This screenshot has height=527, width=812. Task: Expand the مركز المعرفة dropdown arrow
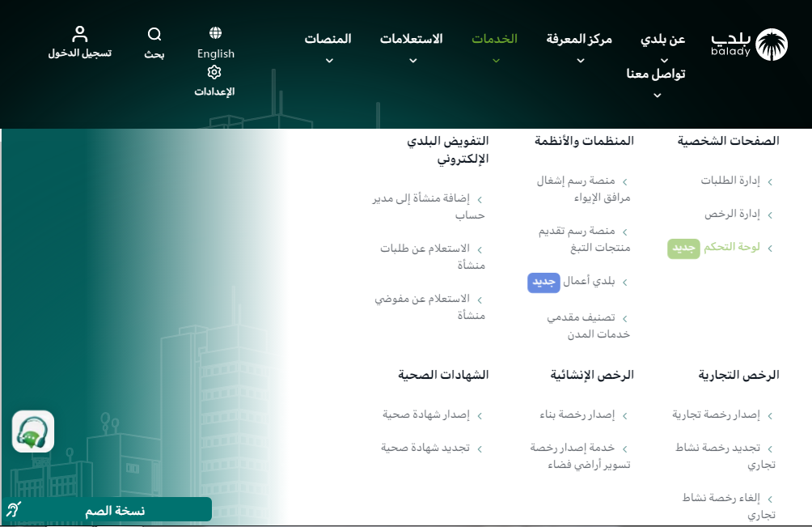pos(581,61)
